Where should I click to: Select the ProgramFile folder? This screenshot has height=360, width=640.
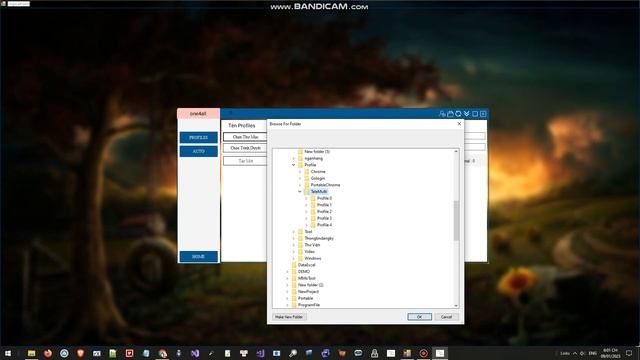[x=309, y=305]
